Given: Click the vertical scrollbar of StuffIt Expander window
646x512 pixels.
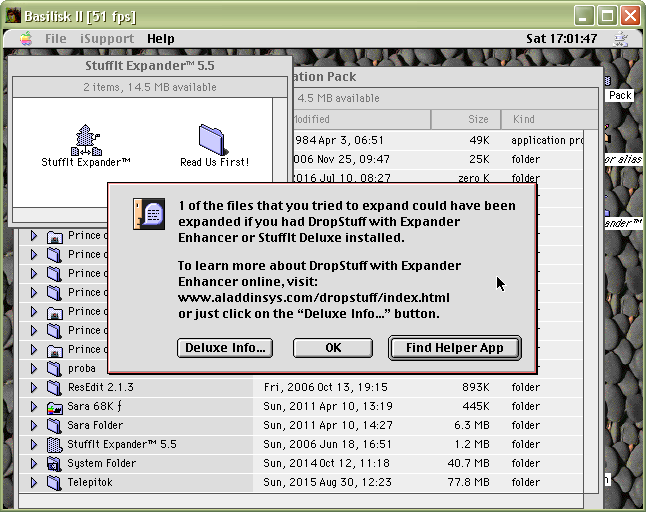Looking at the screenshot, I should [x=280, y=140].
